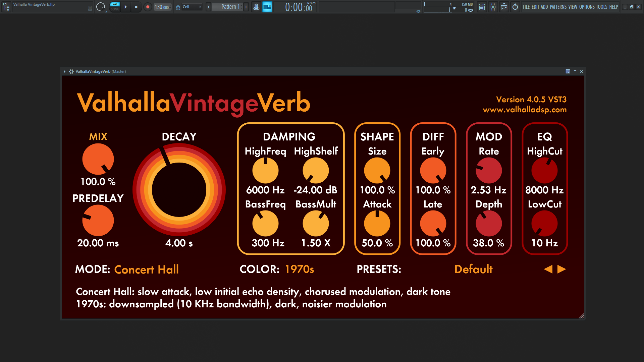Image resolution: width=644 pixels, height=362 pixels.
Task: Open plugin settings gear icon
Action: point(71,71)
